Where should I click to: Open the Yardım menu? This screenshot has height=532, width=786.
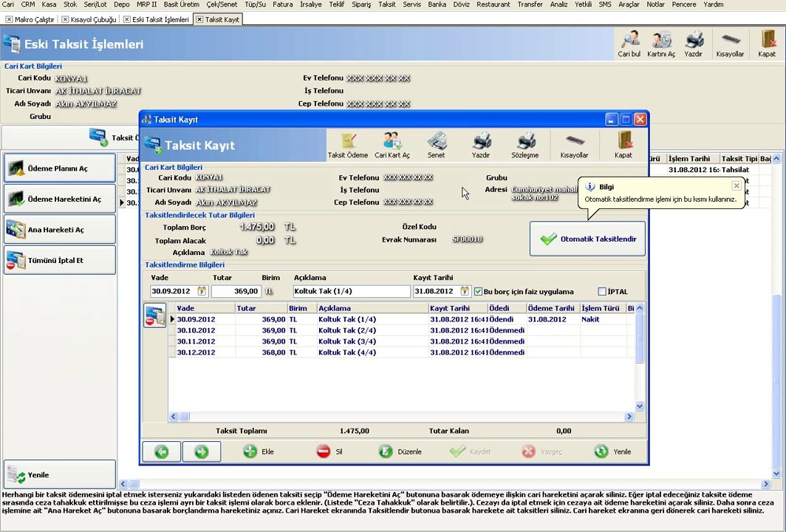pos(714,4)
